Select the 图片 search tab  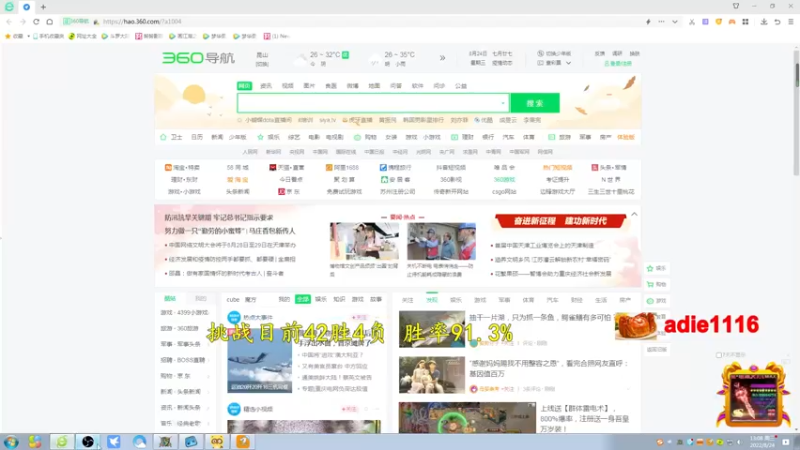coord(309,86)
